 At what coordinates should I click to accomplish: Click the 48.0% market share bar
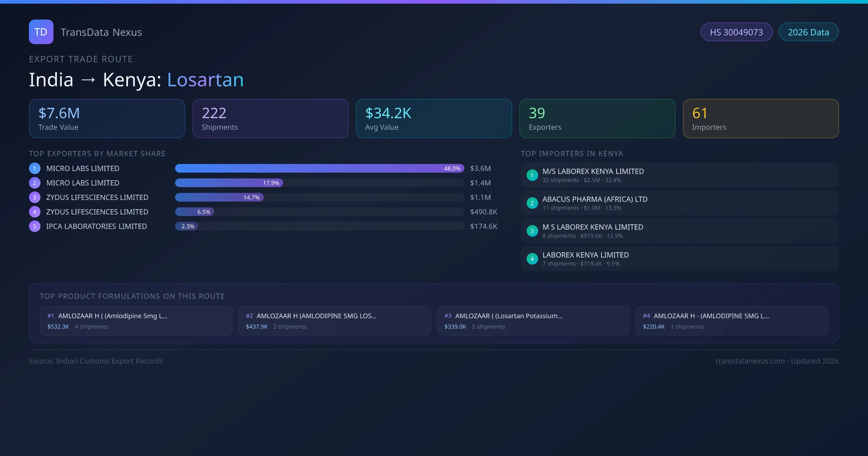coord(319,168)
